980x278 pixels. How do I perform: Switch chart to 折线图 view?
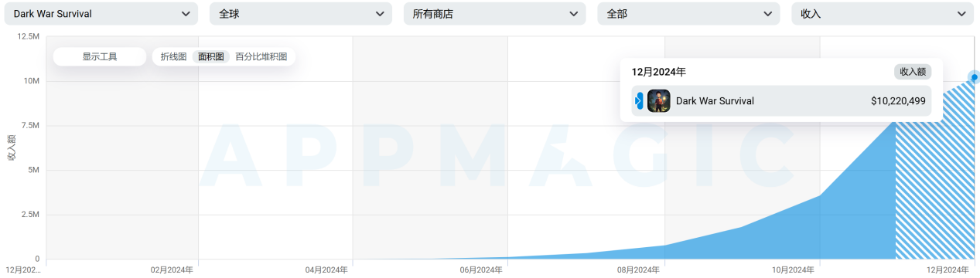point(173,56)
